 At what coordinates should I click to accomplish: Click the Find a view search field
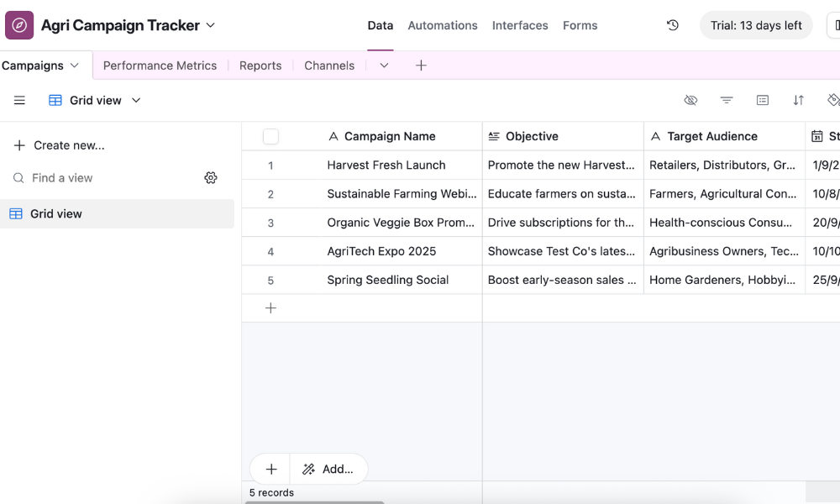tap(101, 178)
